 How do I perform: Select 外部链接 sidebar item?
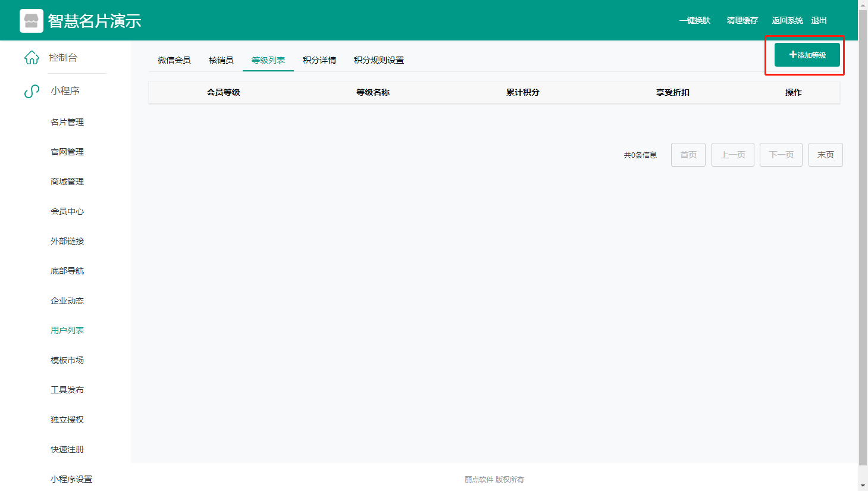[67, 241]
